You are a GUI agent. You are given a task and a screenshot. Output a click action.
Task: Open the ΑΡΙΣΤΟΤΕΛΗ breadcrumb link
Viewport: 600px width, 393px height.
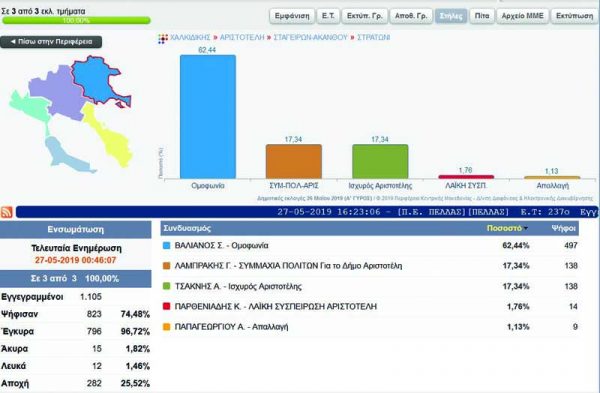tap(242, 38)
